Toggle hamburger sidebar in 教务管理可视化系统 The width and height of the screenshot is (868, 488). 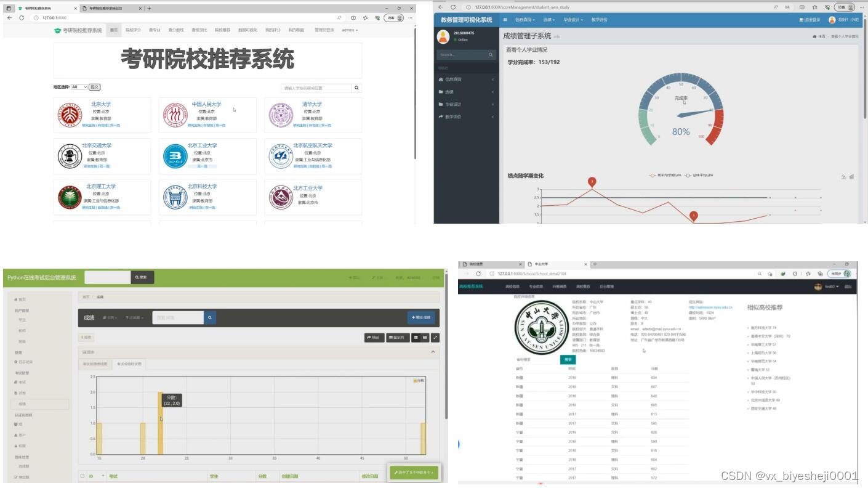(x=505, y=20)
